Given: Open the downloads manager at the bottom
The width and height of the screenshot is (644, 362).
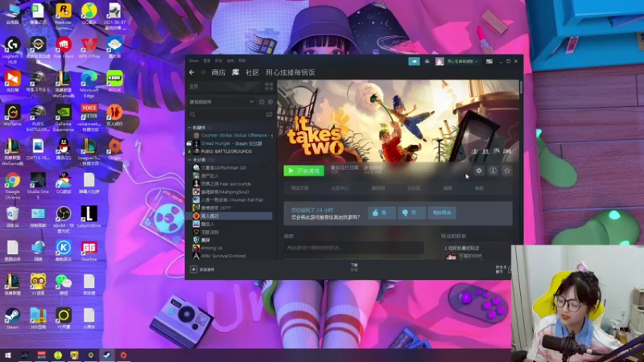Looking at the screenshot, I should tap(354, 268).
